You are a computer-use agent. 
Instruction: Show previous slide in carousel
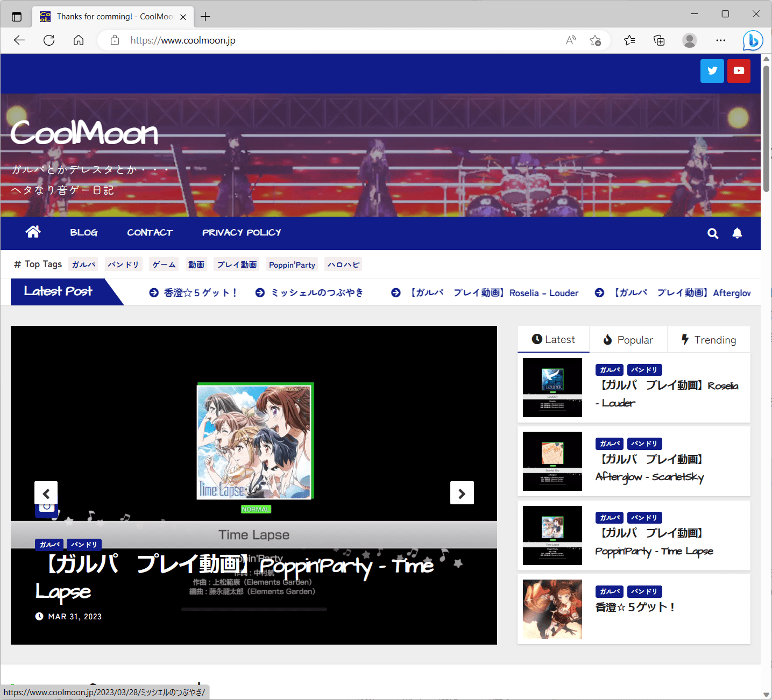(46, 493)
